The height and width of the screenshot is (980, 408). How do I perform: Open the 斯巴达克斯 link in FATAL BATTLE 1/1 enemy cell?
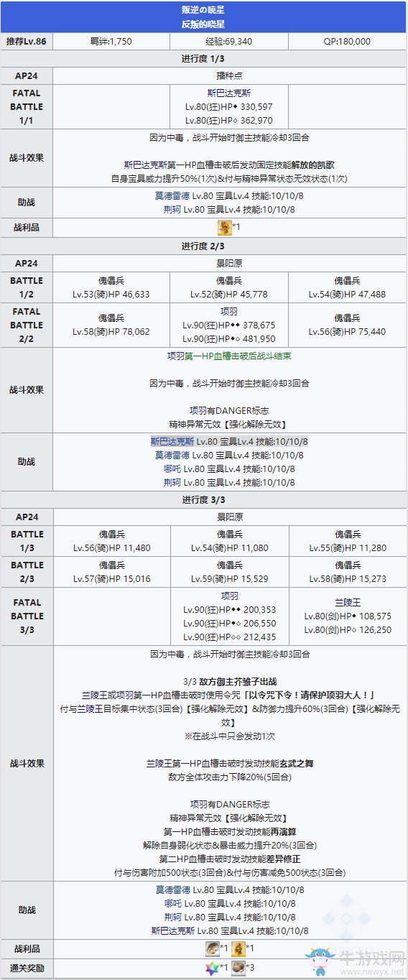tap(229, 93)
